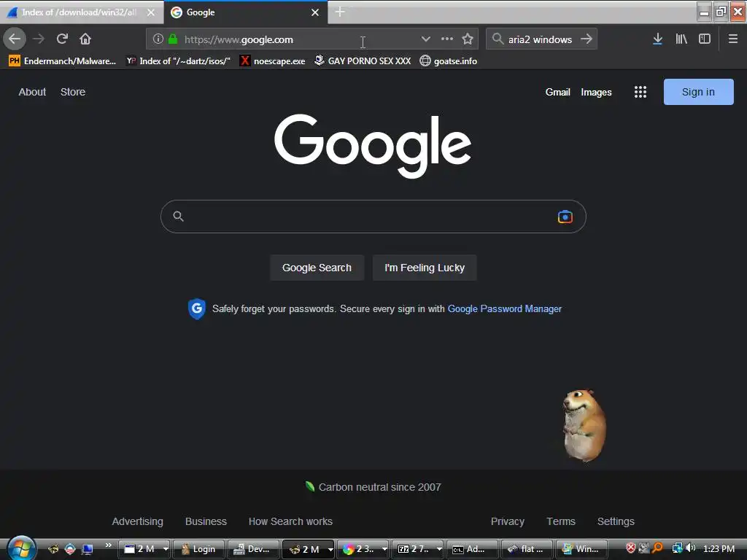The width and height of the screenshot is (747, 560).
Task: Open the URL bar history dropdown
Action: [x=425, y=39]
